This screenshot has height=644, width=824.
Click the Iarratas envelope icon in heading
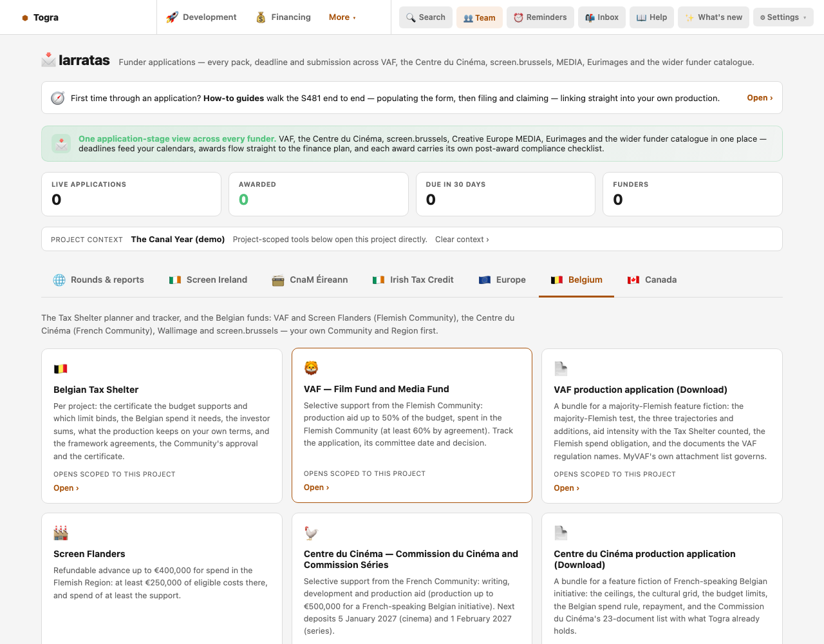pos(48,60)
